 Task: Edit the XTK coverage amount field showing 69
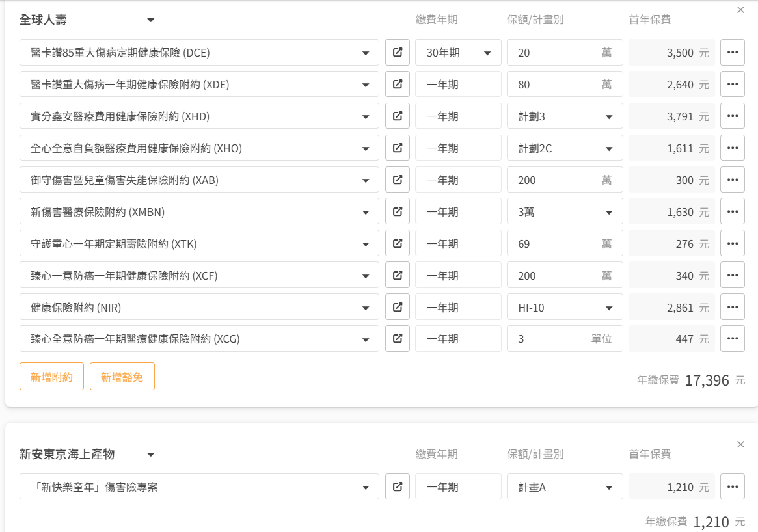[565, 243]
